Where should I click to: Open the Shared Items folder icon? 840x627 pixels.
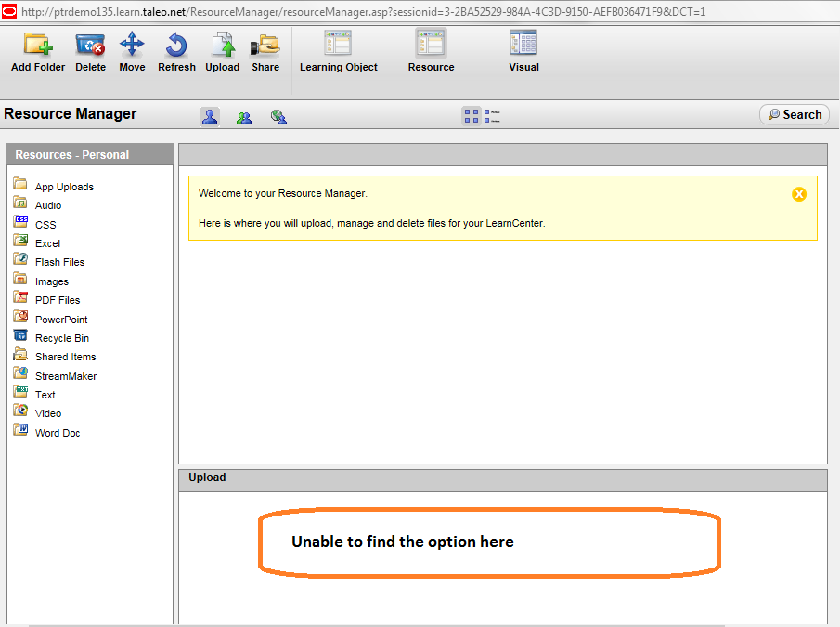(20, 354)
